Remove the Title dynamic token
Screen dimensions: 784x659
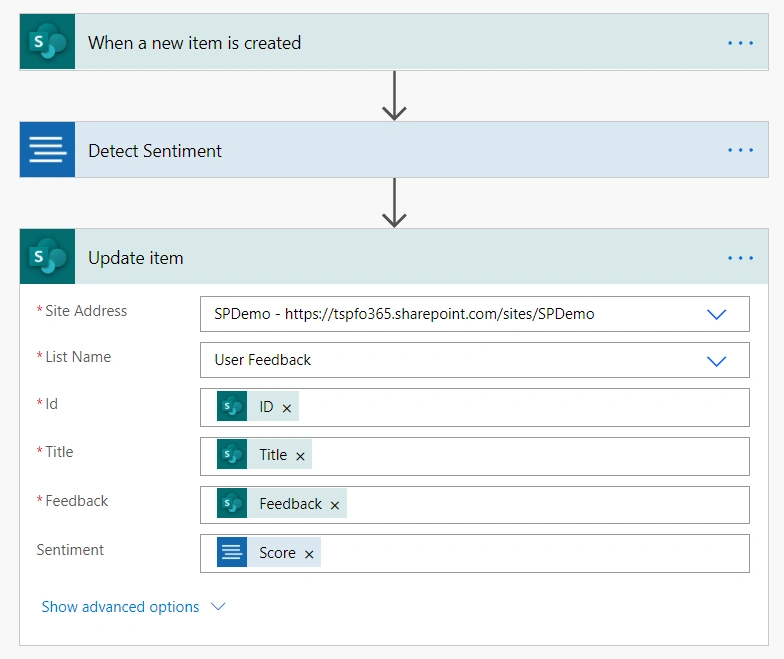300,456
